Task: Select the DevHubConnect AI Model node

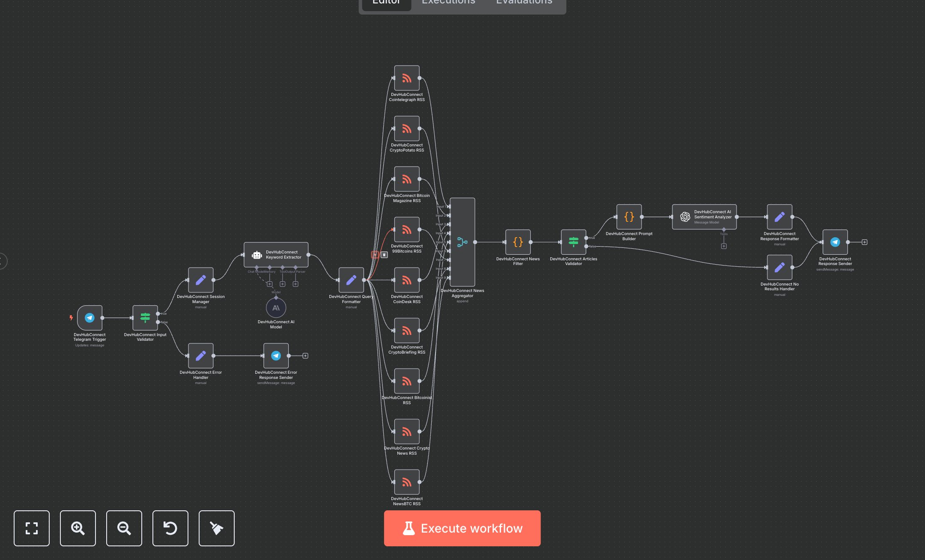Action: click(276, 308)
